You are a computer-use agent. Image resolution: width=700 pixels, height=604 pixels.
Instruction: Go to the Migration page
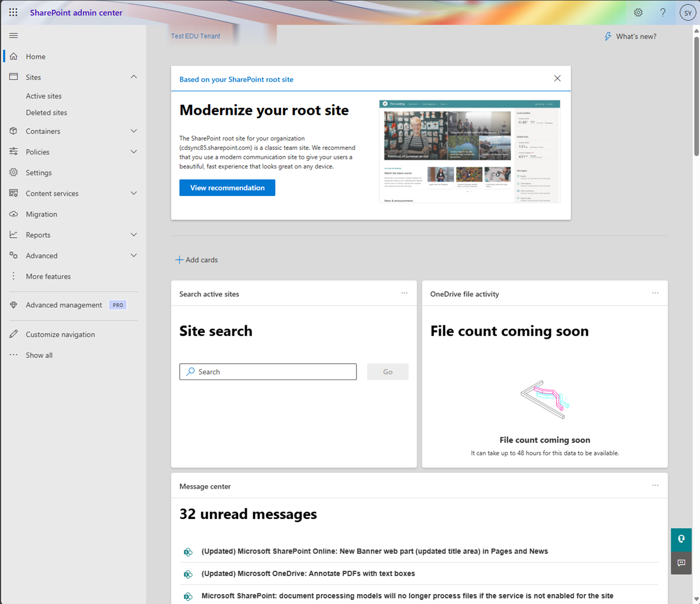click(x=41, y=214)
